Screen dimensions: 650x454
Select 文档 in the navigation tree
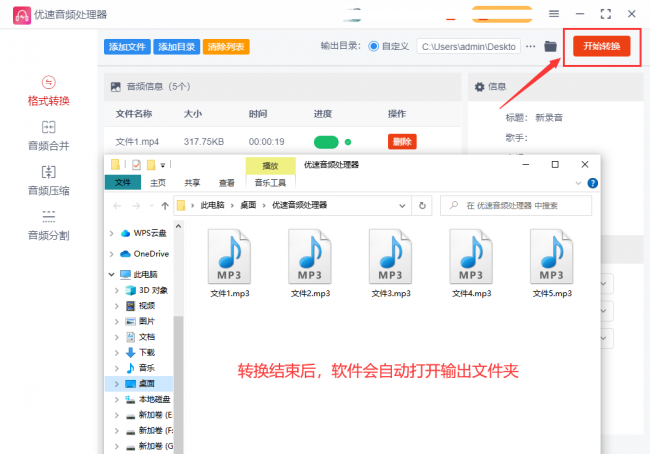[x=146, y=337]
